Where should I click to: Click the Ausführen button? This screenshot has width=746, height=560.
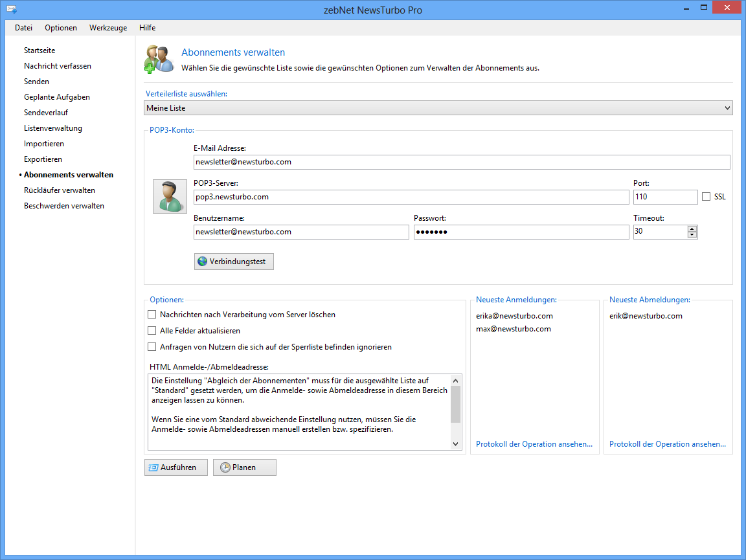click(x=176, y=467)
